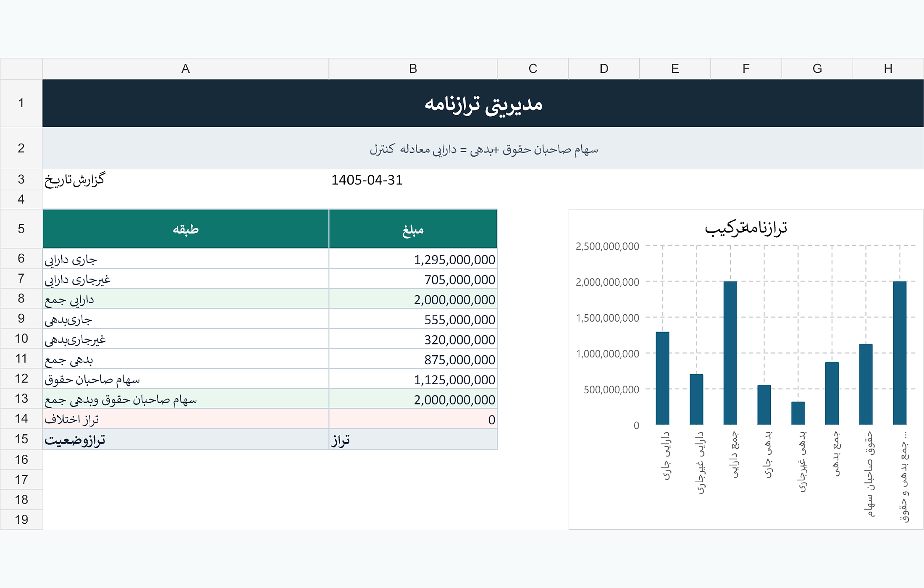Click the 1,500,000,000 axis label
Image resolution: width=924 pixels, height=588 pixels.
(607, 318)
